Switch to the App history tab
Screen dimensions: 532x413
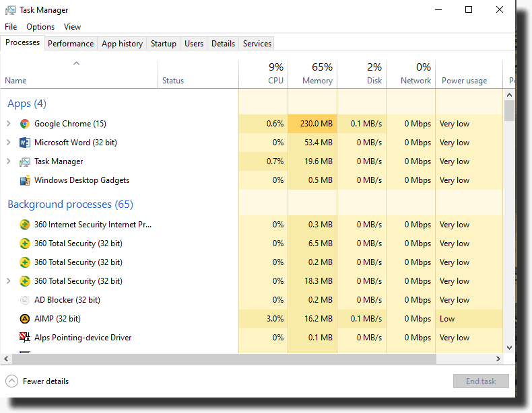[x=122, y=44]
